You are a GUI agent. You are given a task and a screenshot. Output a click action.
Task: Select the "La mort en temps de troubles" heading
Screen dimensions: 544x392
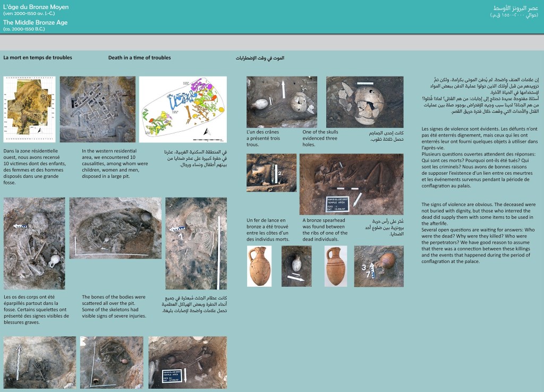38,58
